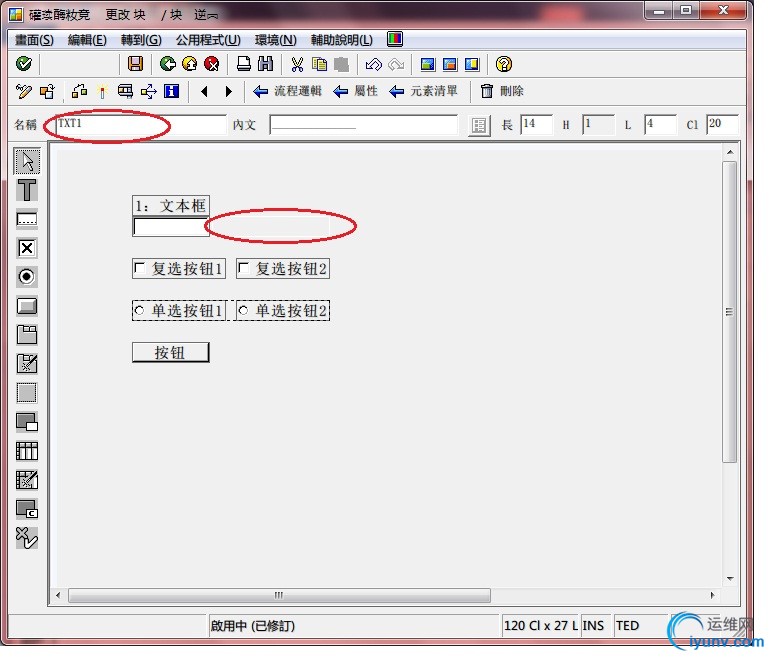Click the empty text box under 文本框 label

pos(170,227)
